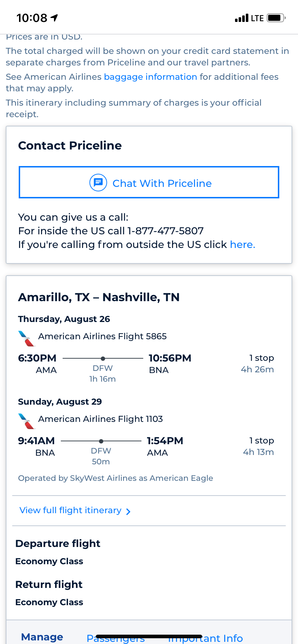
Task: Switch to the Passengers tab
Action: point(116,638)
